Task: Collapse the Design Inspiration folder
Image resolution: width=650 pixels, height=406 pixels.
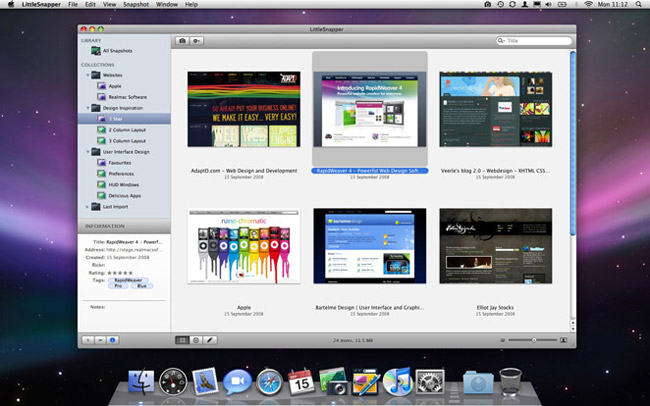Action: click(88, 108)
